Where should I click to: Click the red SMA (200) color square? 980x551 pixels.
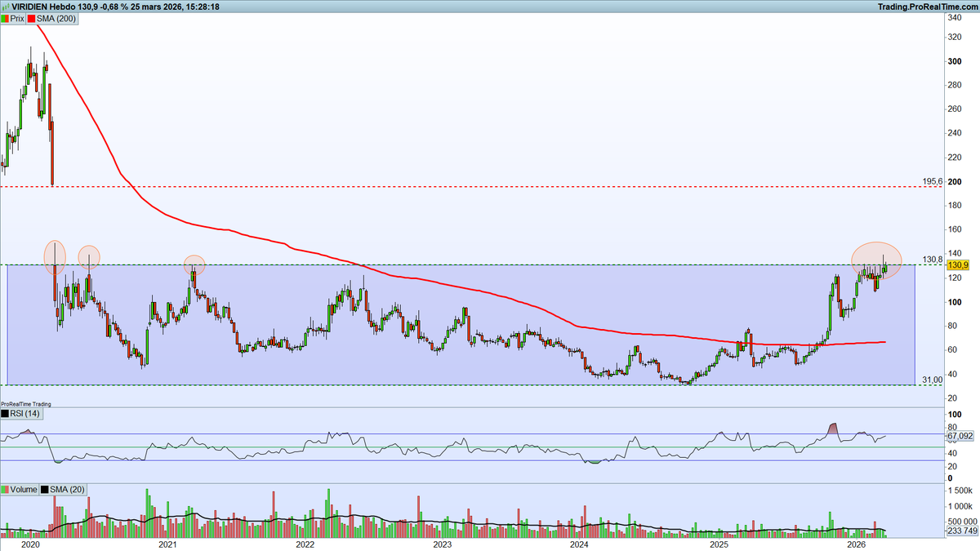33,17
